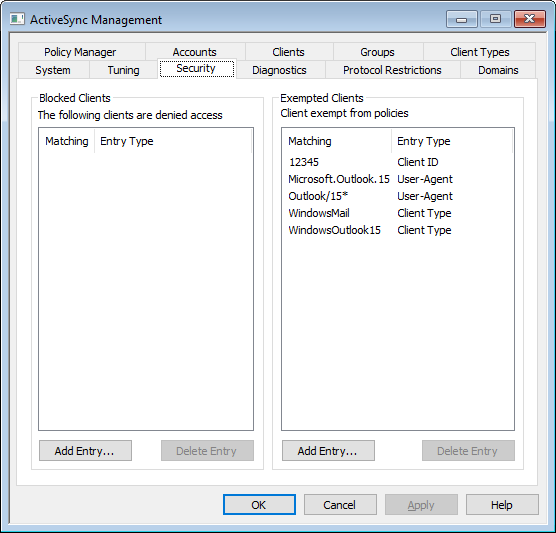The image size is (556, 533).
Task: Select the WindowsMail Client Type row
Action: (x=398, y=213)
